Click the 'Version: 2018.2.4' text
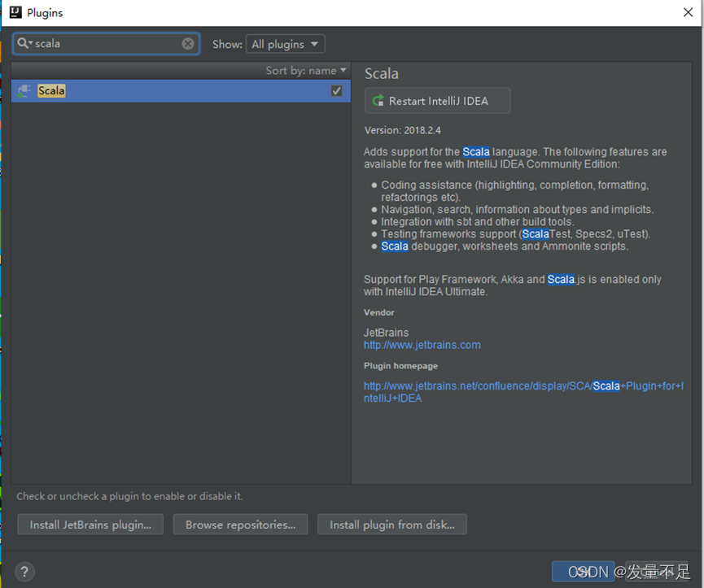This screenshot has width=704, height=588. [x=402, y=130]
